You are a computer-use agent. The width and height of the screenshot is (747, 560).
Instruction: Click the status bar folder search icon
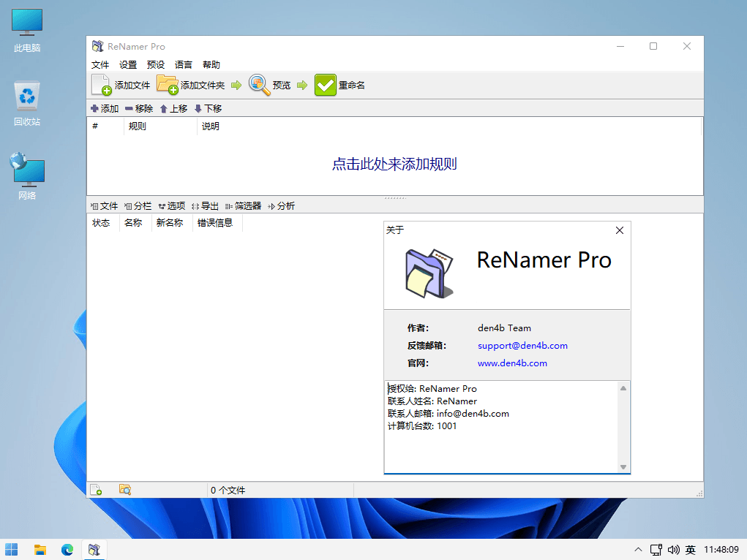(x=125, y=490)
